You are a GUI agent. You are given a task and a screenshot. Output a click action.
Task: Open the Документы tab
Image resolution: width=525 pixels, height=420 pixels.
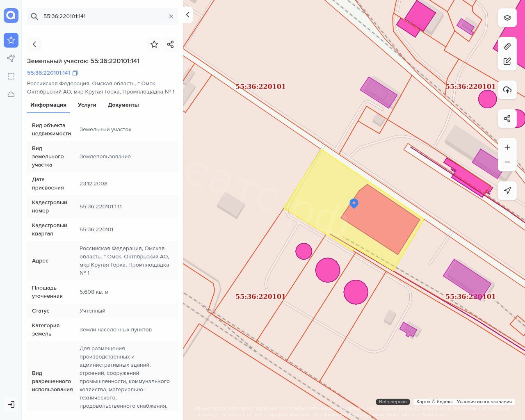[x=123, y=105]
